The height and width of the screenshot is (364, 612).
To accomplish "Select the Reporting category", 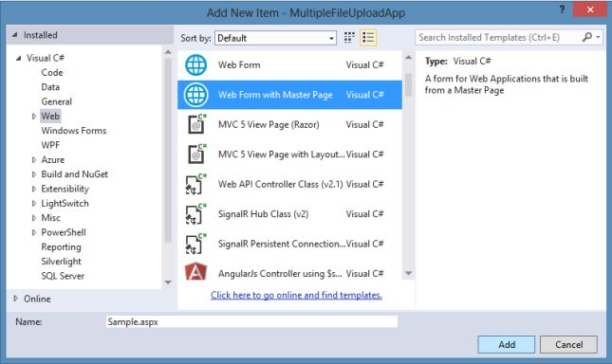I will (x=62, y=247).
